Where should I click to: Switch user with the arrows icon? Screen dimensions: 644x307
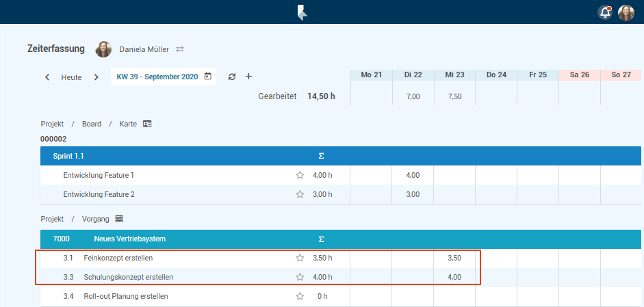[180, 49]
